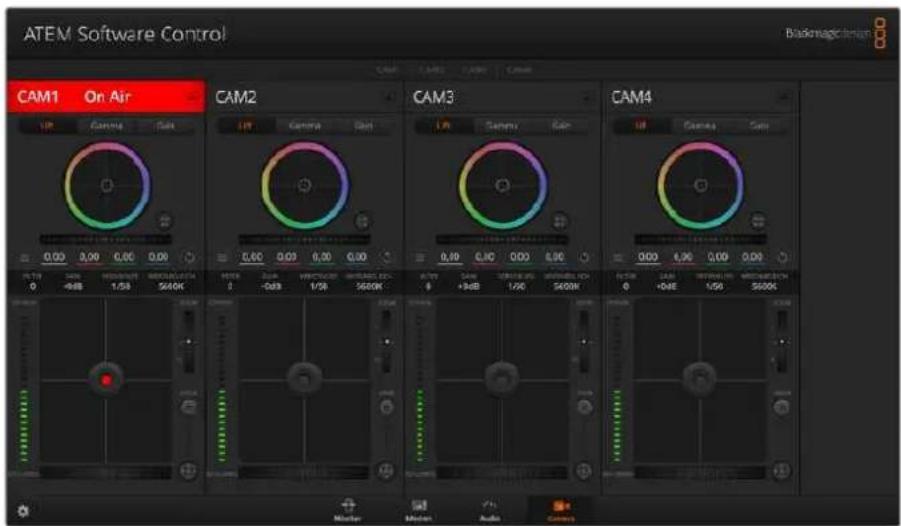The width and height of the screenshot is (901, 526).
Task: Select CAM1 Gain tab
Action: (x=165, y=125)
